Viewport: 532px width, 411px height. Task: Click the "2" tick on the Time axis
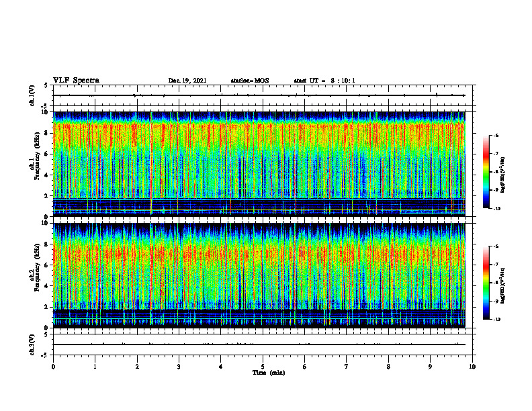click(137, 367)
